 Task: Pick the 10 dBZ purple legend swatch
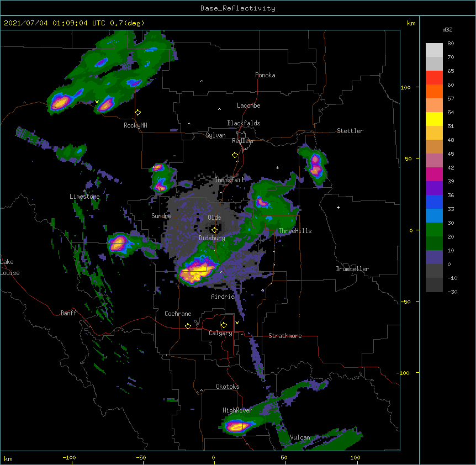point(434,257)
